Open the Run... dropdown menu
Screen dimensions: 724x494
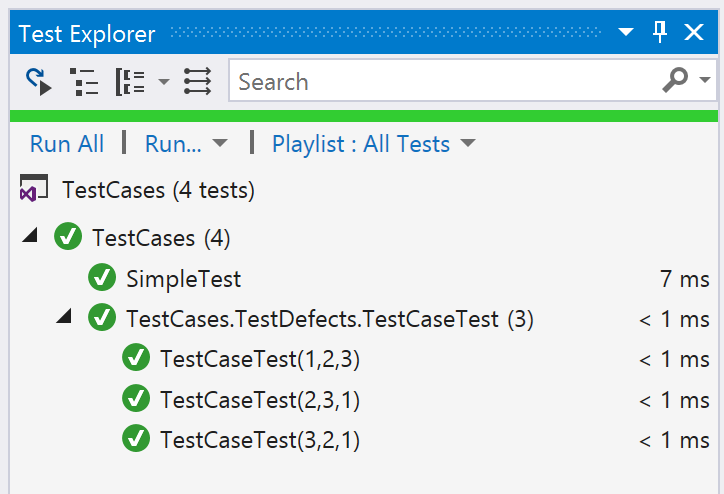coord(186,144)
